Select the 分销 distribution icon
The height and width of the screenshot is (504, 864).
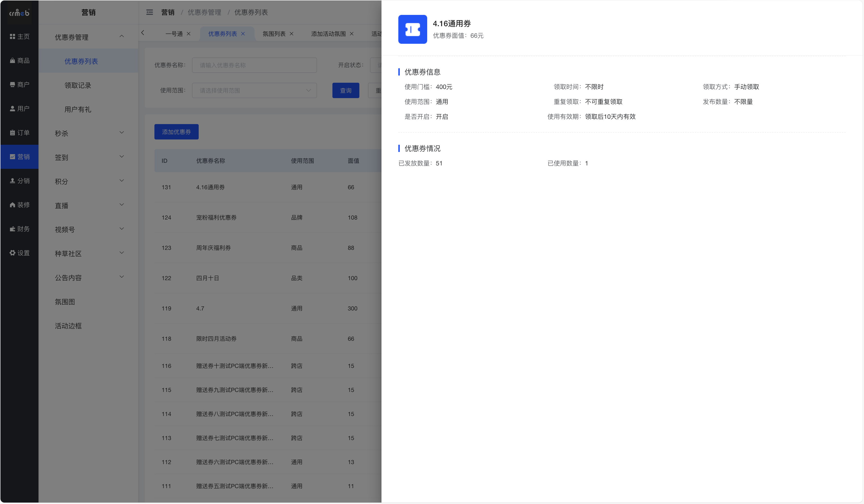click(19, 181)
